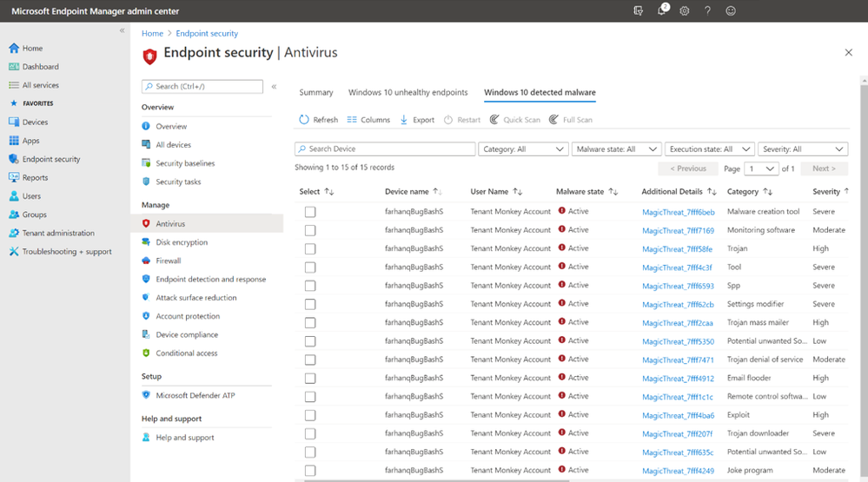868x482 pixels.
Task: Open the notifications bell icon
Action: [x=662, y=10]
